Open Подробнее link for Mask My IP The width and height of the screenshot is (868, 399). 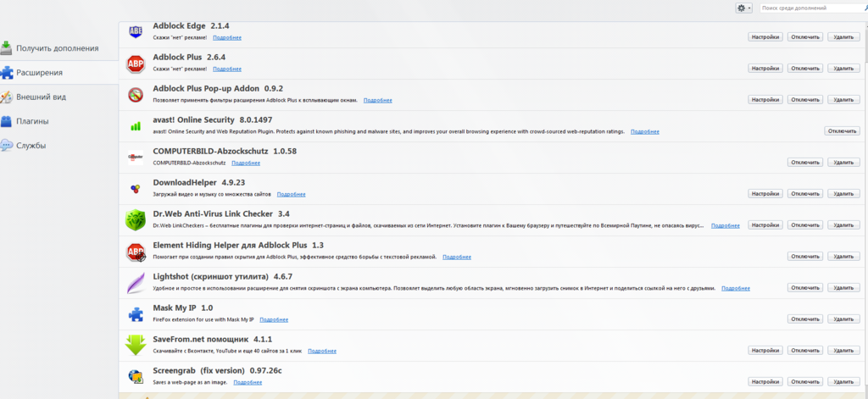274,320
